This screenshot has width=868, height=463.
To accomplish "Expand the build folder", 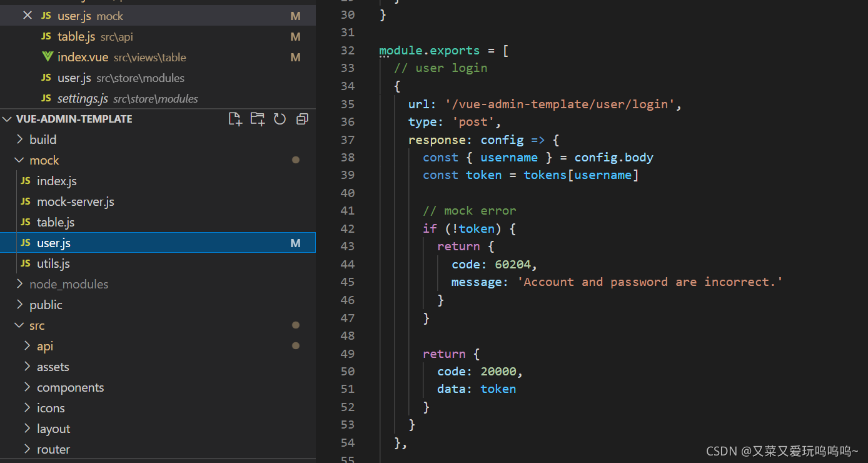I will (x=19, y=140).
